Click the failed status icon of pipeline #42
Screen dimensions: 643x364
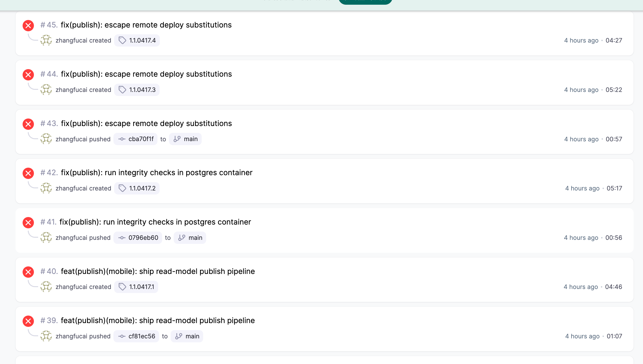click(28, 173)
